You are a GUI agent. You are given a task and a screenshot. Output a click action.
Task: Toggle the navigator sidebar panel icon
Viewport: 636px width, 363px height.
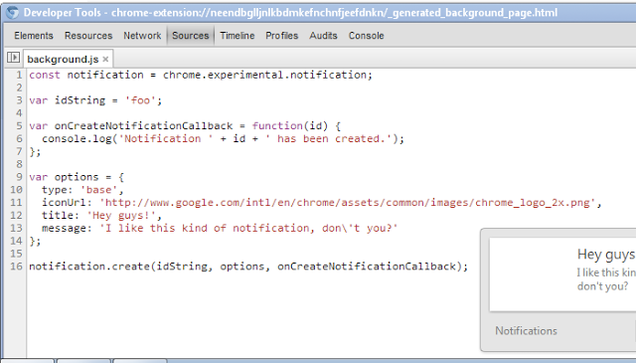click(x=13, y=58)
